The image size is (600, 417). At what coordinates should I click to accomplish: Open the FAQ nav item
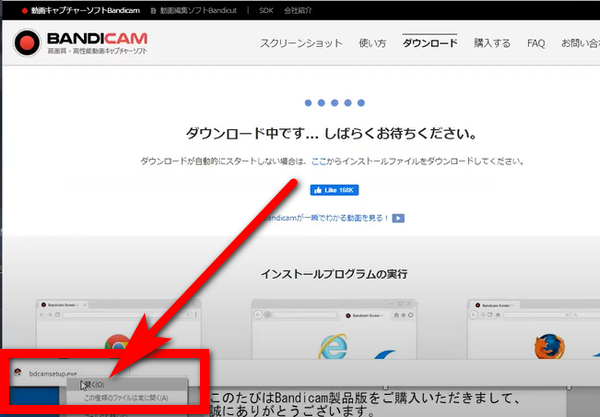click(536, 43)
